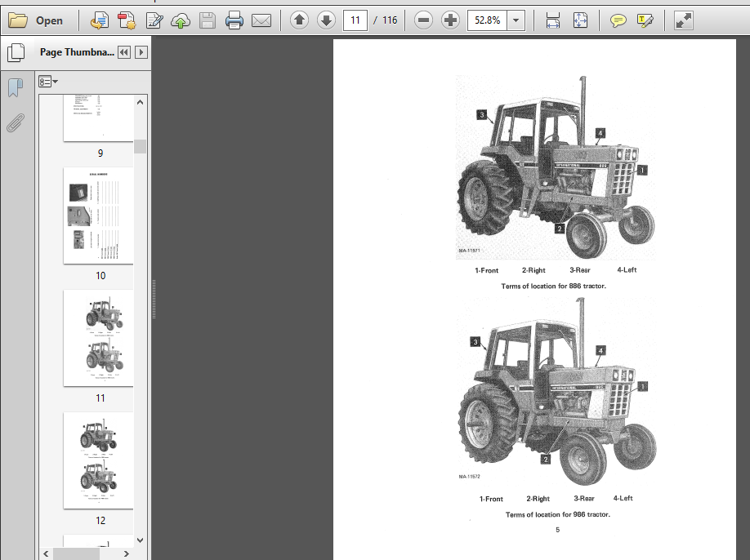Open the Bookmarks panel icon

tap(16, 87)
